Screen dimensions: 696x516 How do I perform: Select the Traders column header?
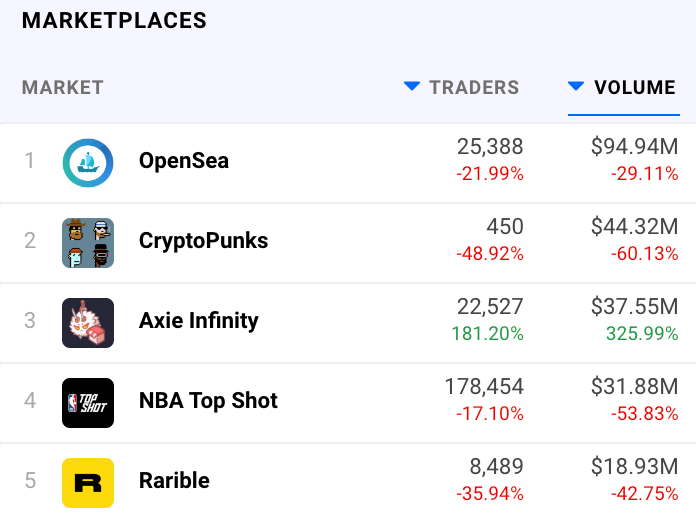pyautogui.click(x=473, y=88)
